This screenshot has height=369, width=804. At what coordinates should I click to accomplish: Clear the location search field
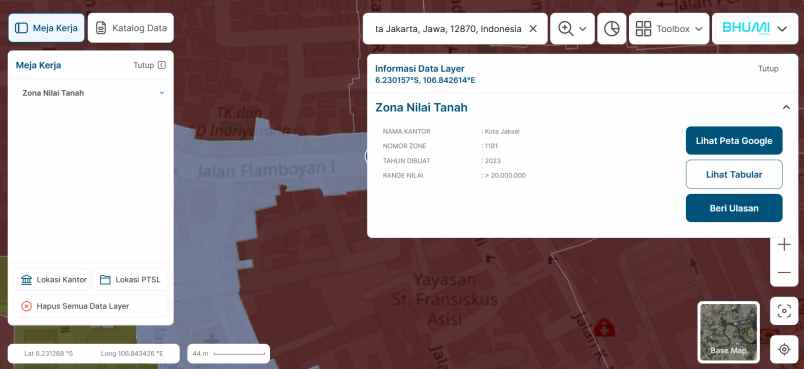coord(533,29)
